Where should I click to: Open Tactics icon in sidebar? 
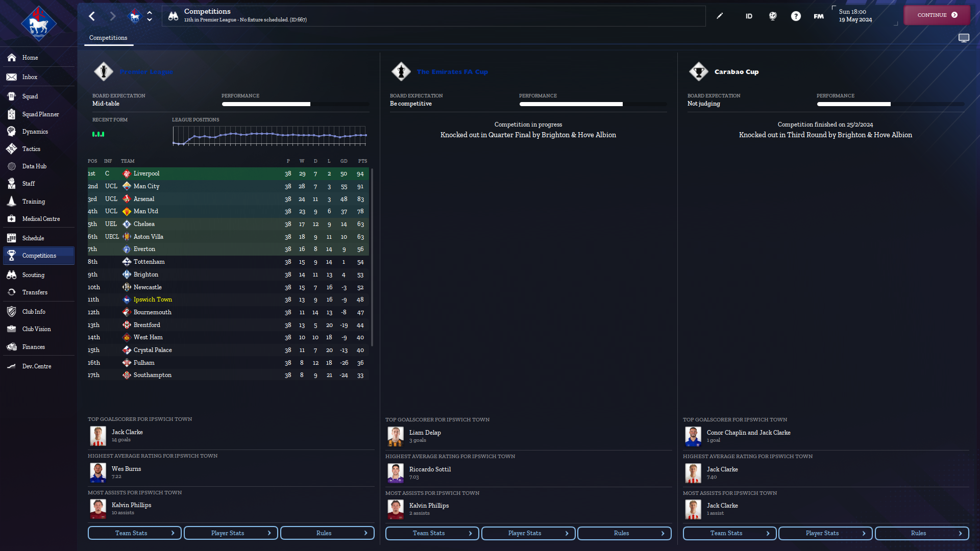coord(12,149)
